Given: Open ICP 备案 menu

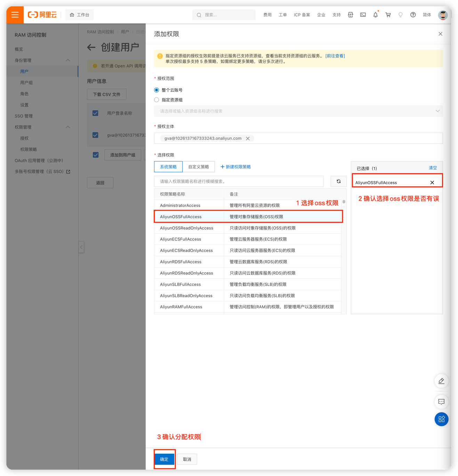Looking at the screenshot, I should coord(302,15).
